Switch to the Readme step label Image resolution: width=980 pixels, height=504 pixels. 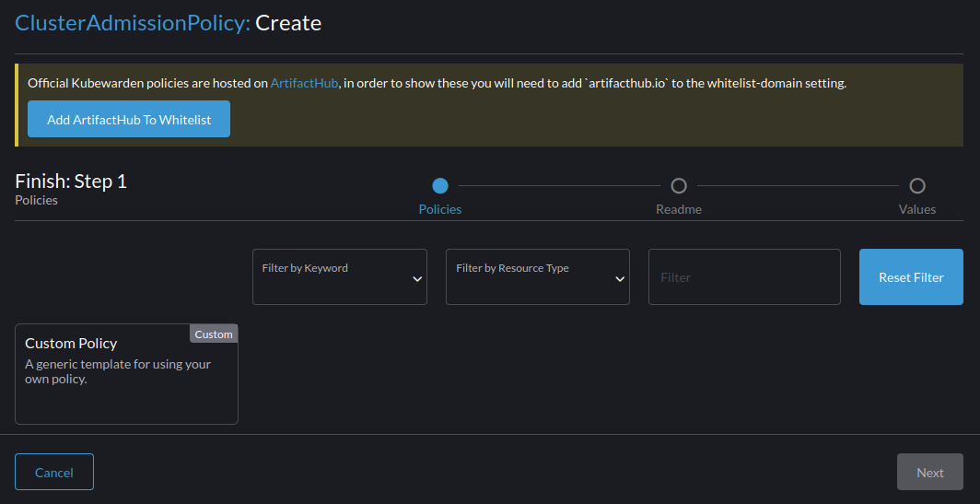pyautogui.click(x=679, y=209)
